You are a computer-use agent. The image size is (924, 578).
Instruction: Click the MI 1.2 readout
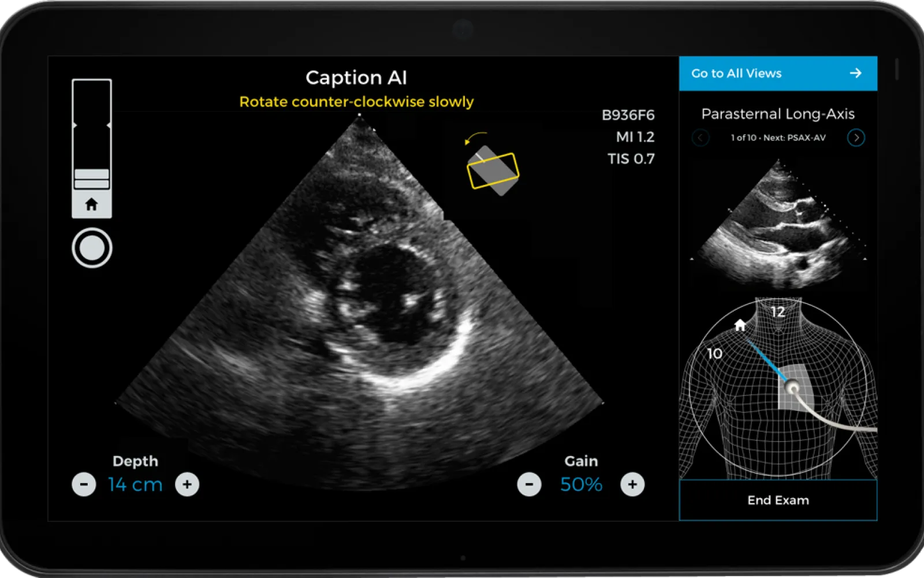(x=635, y=137)
